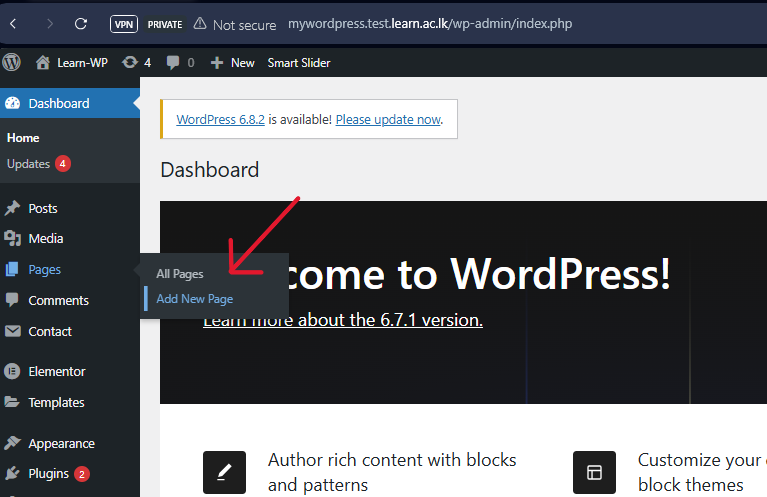Click the Dashboard gauge icon
This screenshot has height=497, width=767.
pos(13,103)
